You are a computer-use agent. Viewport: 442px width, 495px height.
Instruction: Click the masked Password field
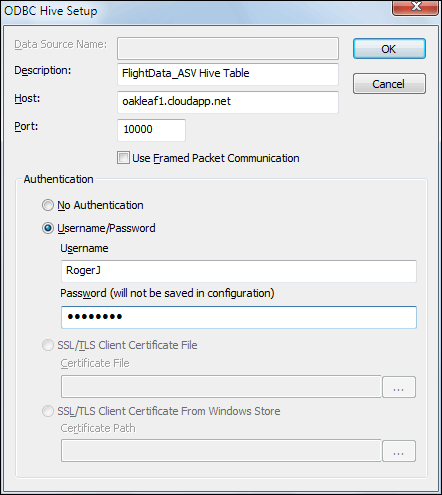239,317
